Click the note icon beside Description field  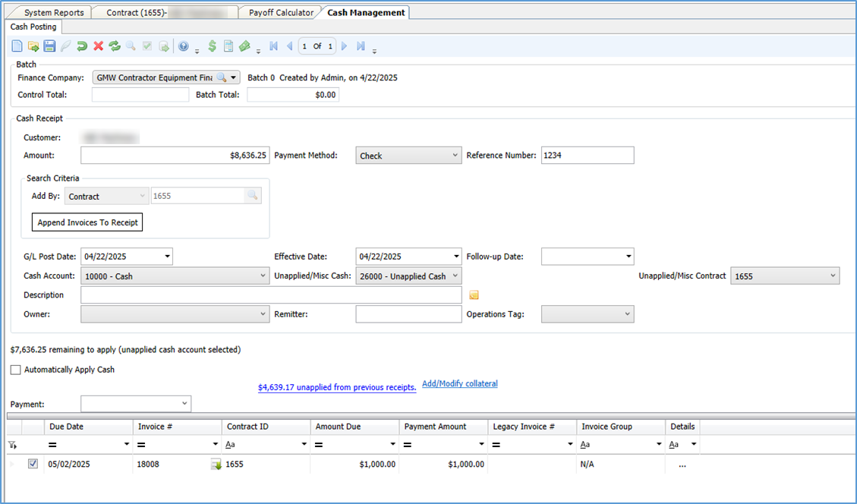[474, 295]
